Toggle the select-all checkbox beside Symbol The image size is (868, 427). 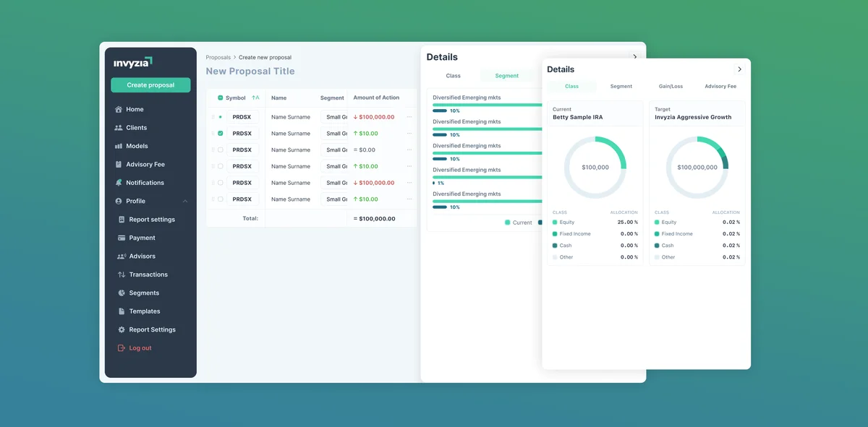pyautogui.click(x=221, y=98)
